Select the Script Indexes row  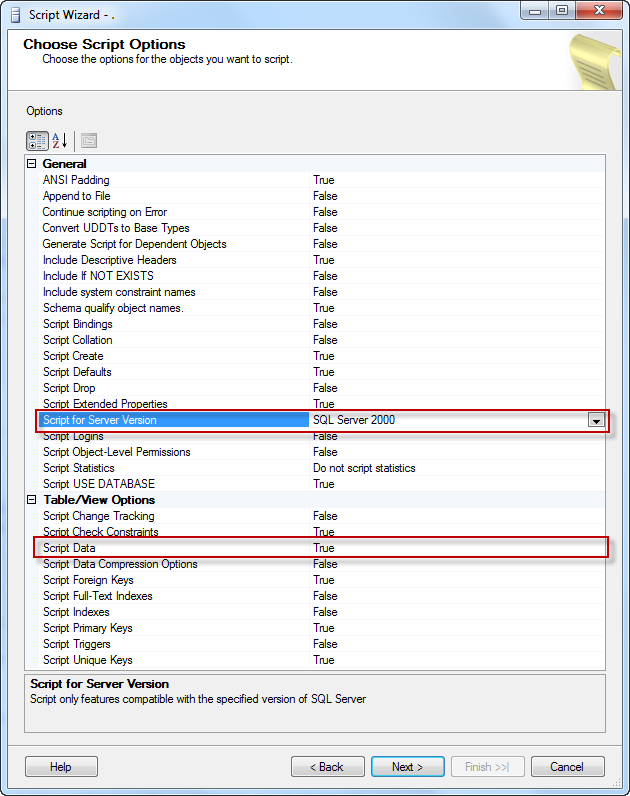click(77, 612)
